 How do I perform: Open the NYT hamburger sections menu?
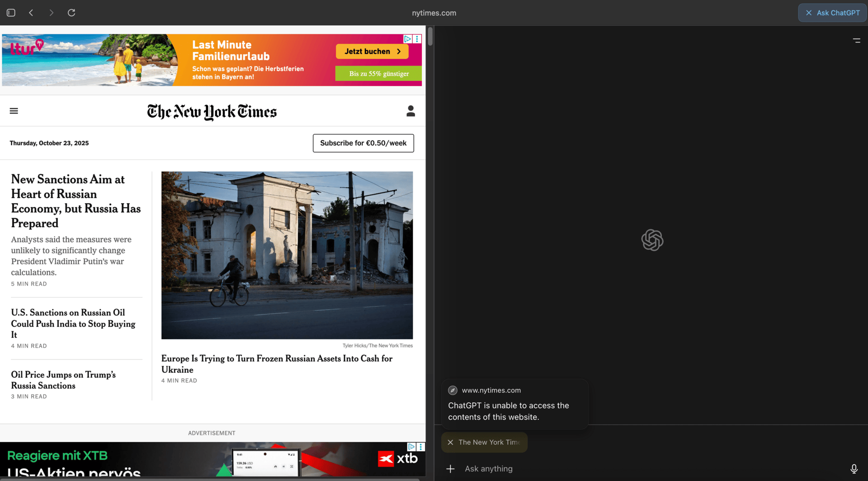(14, 111)
